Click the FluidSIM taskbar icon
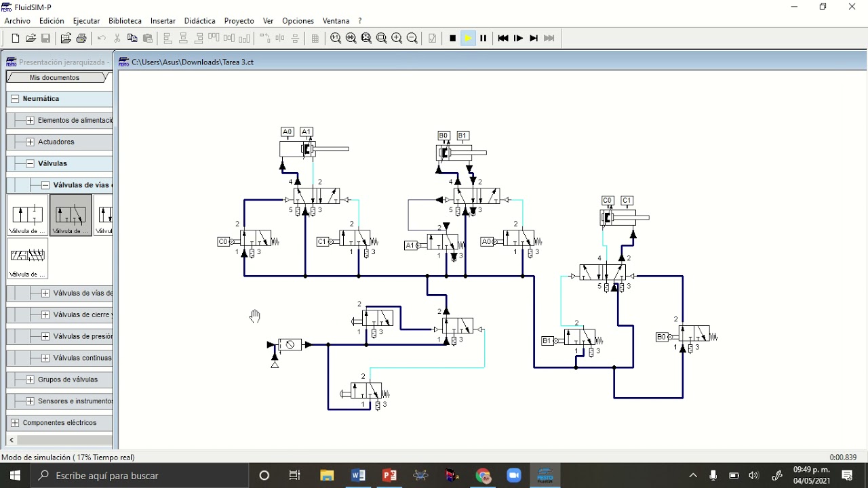Image resolution: width=868 pixels, height=488 pixels. pos(545,476)
